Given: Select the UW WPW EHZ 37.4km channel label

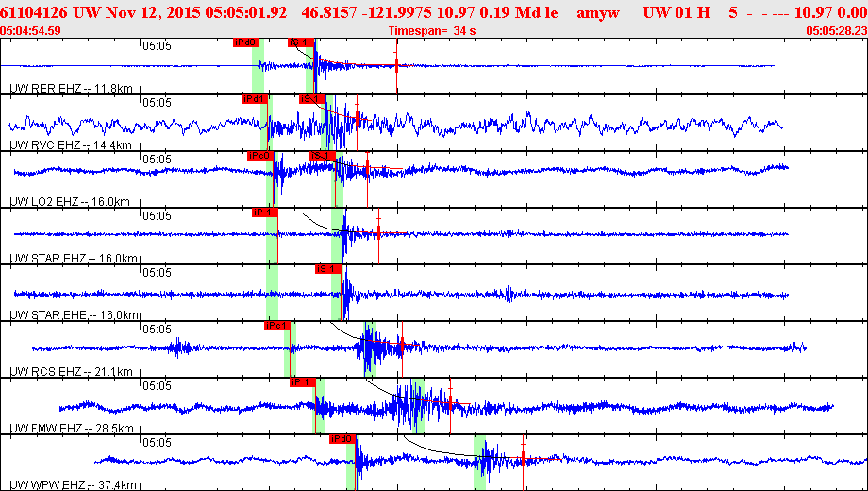Looking at the screenshot, I should tap(73, 485).
